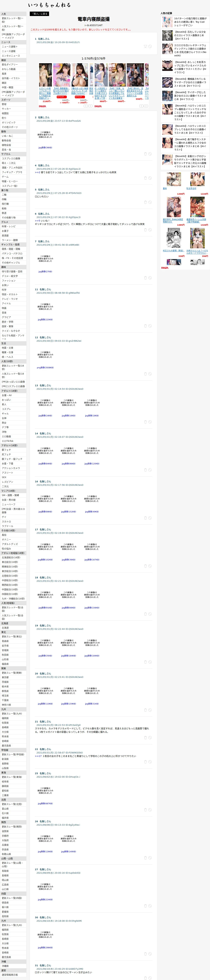The height and width of the screenshot is (980, 210).
Task: Click the block icon on post 25
Action: click(150, 810)
